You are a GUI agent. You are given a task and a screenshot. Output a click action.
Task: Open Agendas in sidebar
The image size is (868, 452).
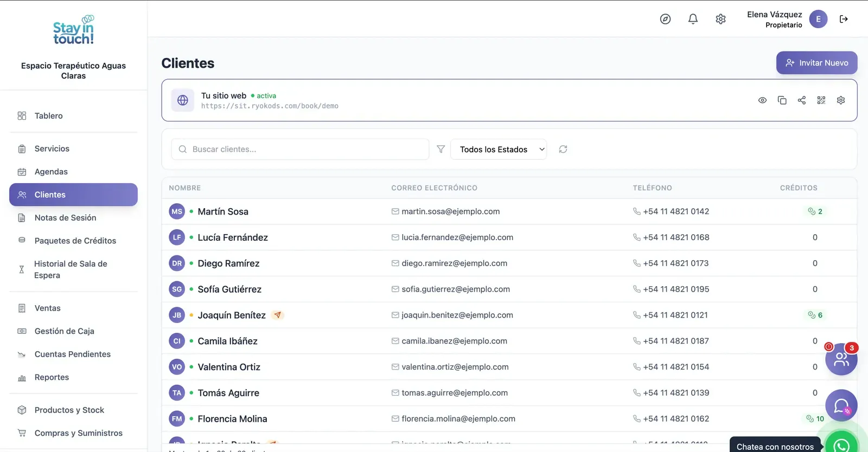(73, 172)
